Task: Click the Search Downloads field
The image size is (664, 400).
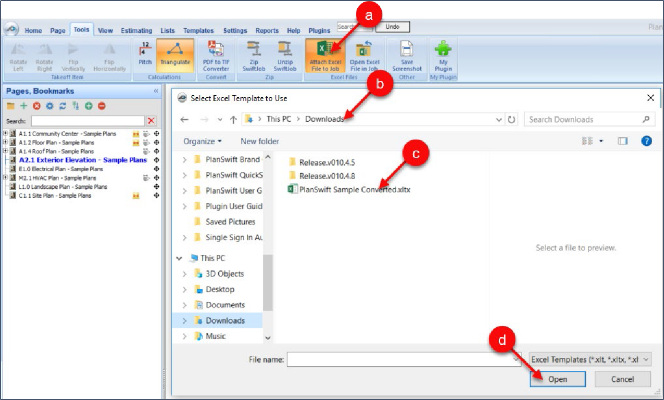Action: (589, 119)
